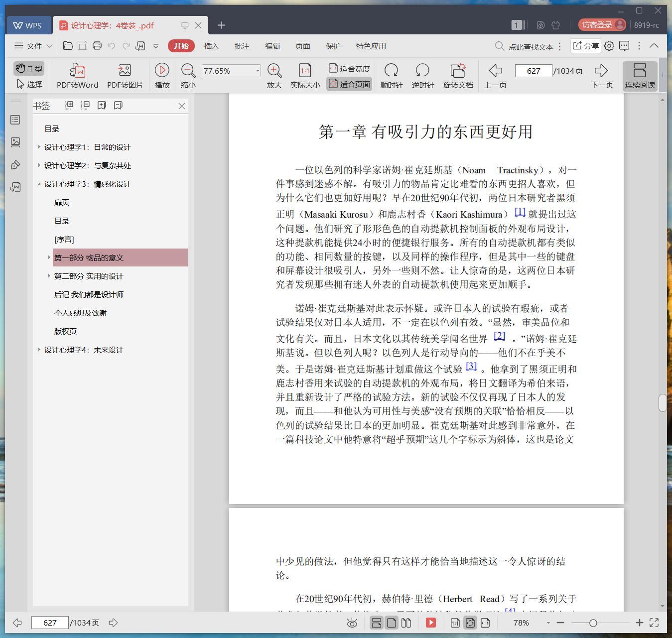Viewport: 672px width, 638px height.
Task: Select the hand tool (手型)
Action: 29,68
